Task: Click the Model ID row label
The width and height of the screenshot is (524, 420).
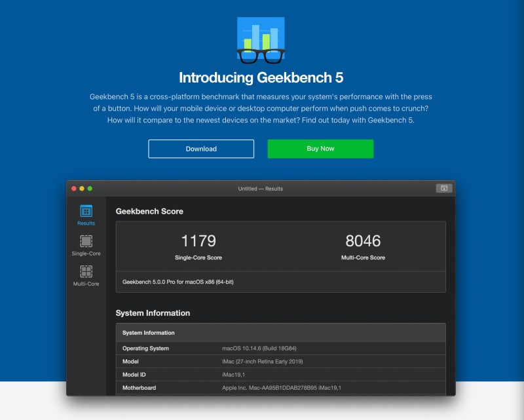Action: coord(134,375)
